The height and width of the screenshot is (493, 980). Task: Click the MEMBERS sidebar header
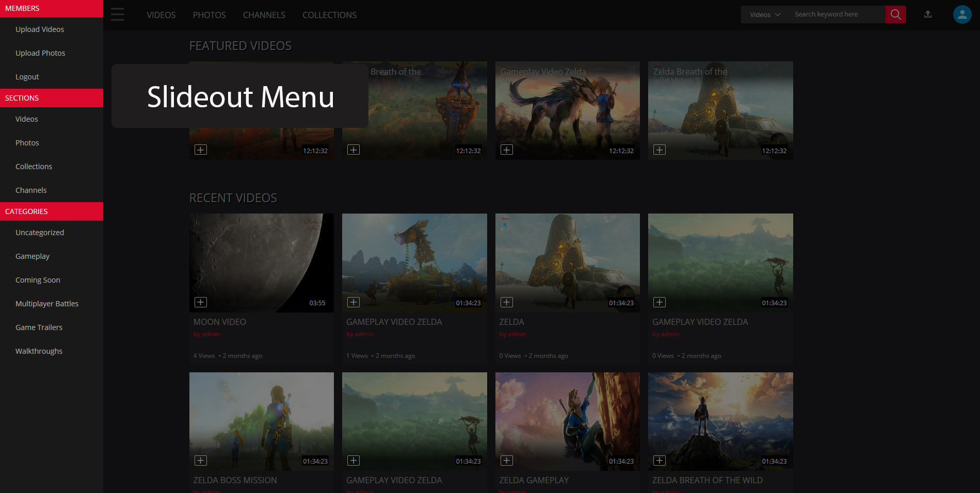pos(52,9)
